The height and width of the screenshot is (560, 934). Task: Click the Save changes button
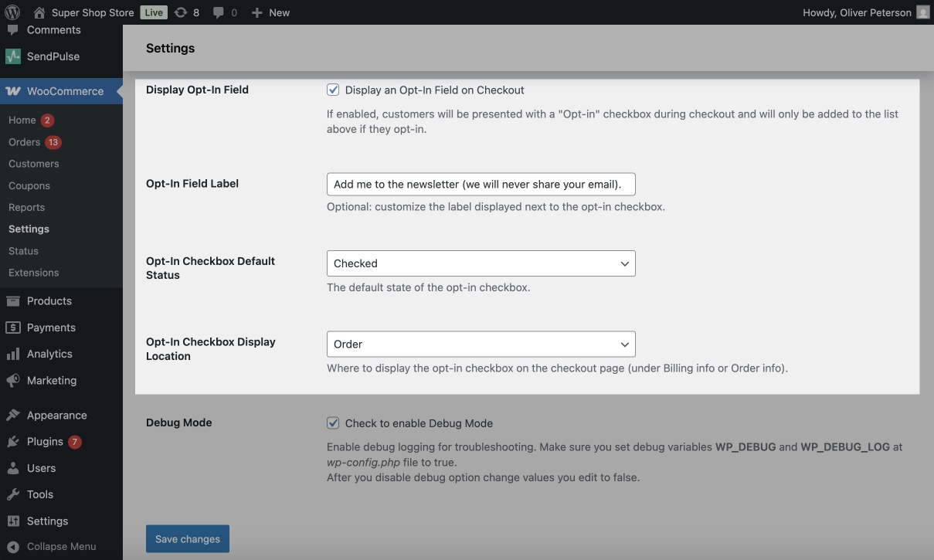click(188, 539)
